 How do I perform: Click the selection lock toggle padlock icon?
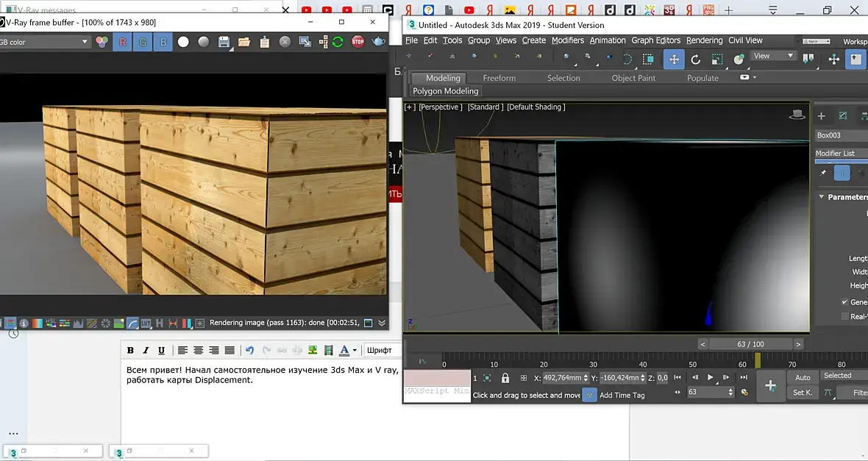[x=505, y=378]
